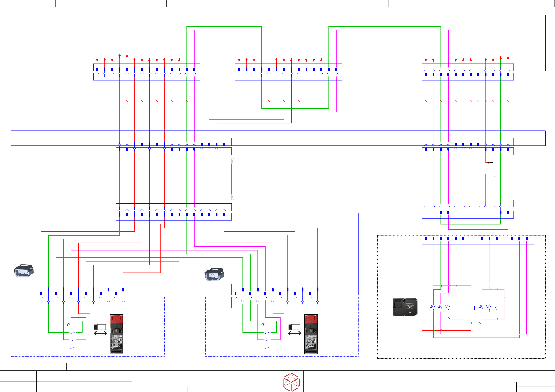This screenshot has width=555, height=392.
Task: Click the right Omron door switch photo
Action: 311,334
